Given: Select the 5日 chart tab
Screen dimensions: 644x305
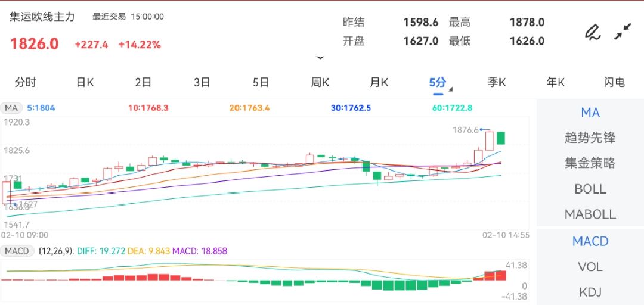Looking at the screenshot, I should tap(261, 83).
